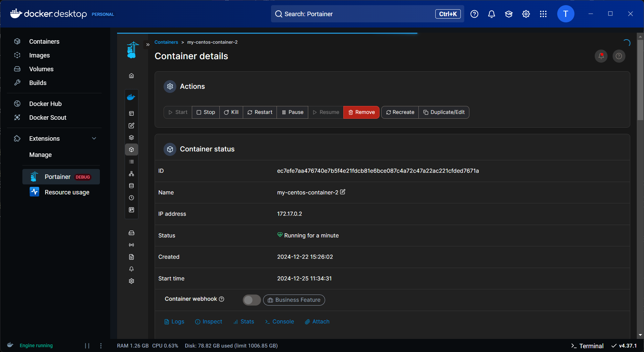
Task: Open the engine options three-dot menu
Action: [x=101, y=346]
